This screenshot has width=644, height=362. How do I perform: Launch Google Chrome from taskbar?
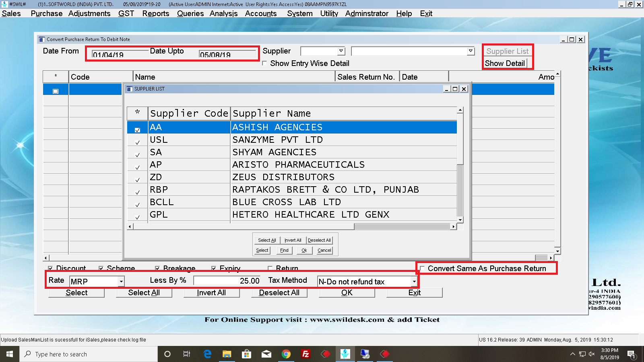coord(286,354)
